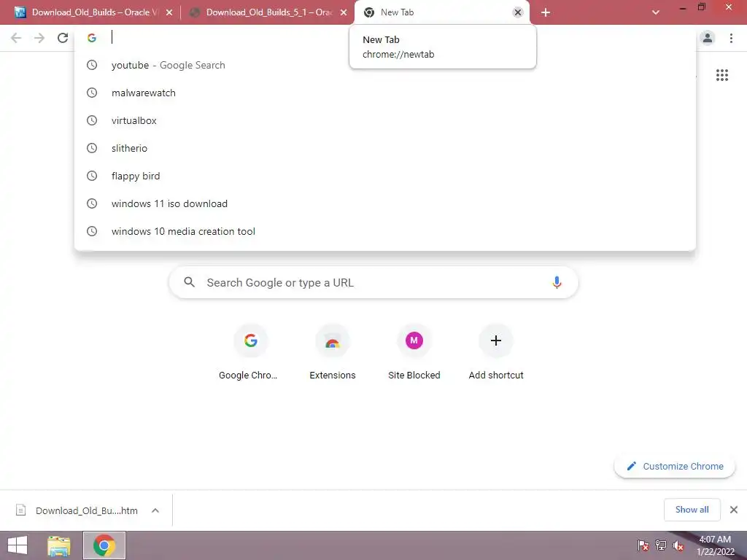747x560 pixels.
Task: Open the tab search dropdown arrow
Action: click(x=656, y=12)
